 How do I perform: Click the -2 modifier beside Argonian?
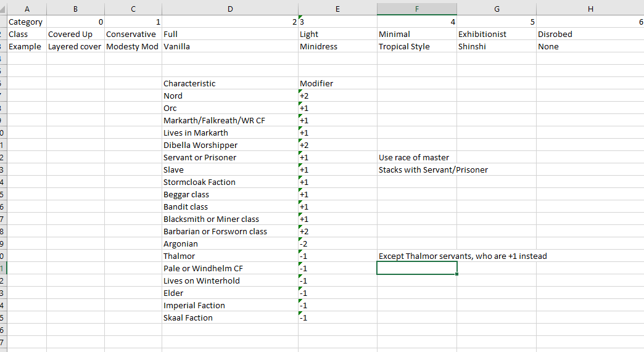[x=337, y=244]
